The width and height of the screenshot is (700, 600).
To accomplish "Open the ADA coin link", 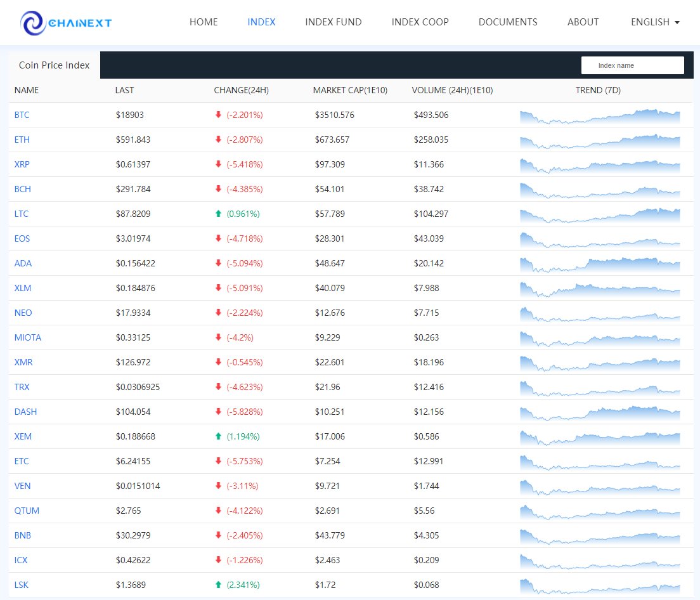I will [23, 263].
